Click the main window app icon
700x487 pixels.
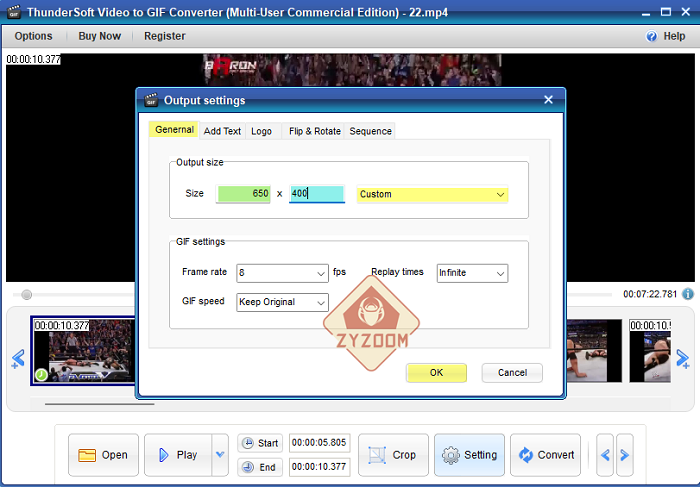point(14,12)
